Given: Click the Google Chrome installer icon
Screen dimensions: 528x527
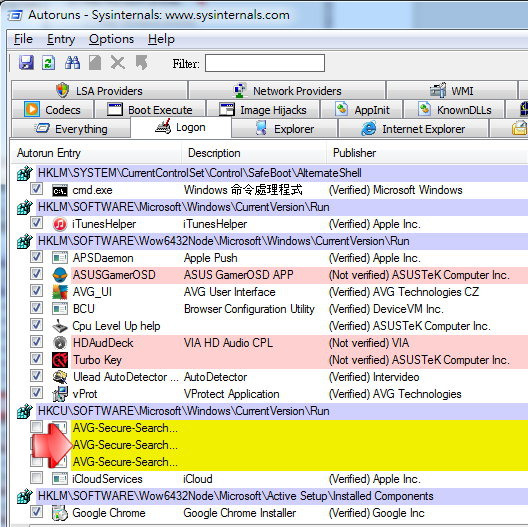Looking at the screenshot, I should point(60,513).
